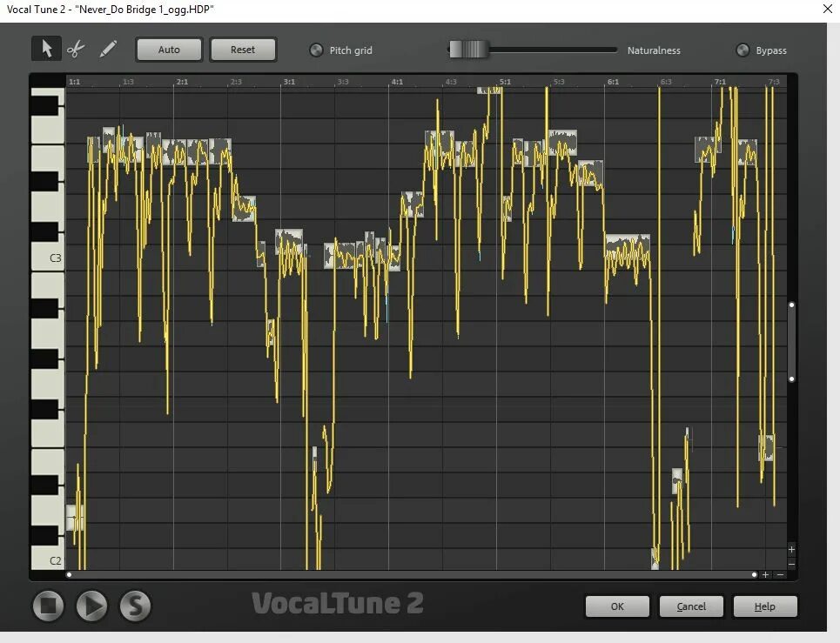The width and height of the screenshot is (840, 643).
Task: Open the Help button
Action: [x=765, y=606]
